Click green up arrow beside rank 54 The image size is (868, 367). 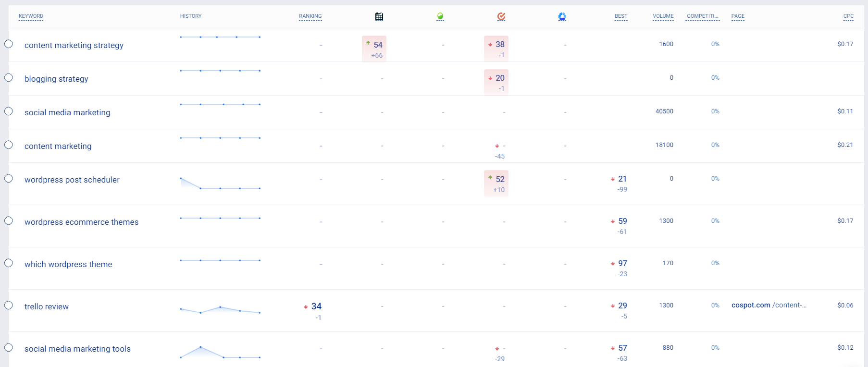(368, 43)
